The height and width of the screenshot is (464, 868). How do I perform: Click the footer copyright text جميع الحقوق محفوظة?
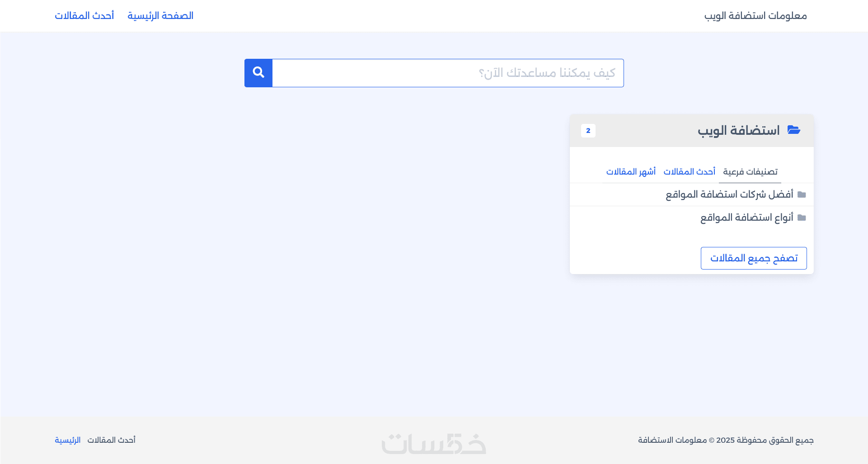point(726,440)
